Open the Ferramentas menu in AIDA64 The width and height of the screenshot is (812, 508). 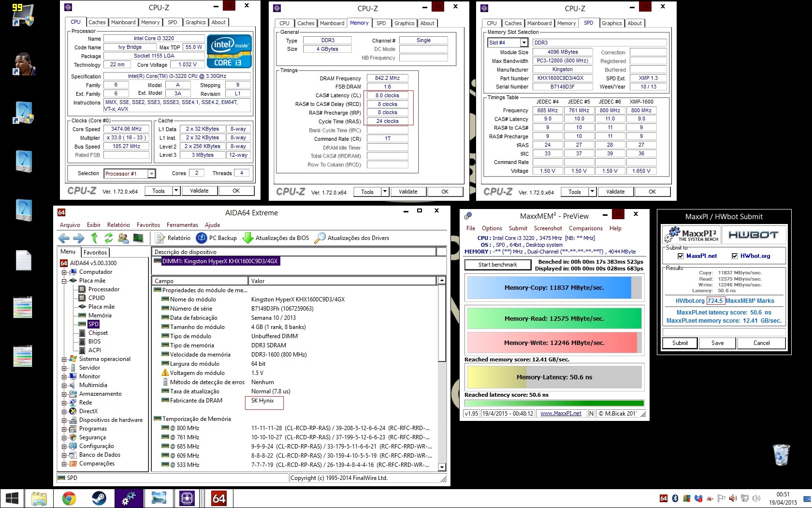coord(182,225)
